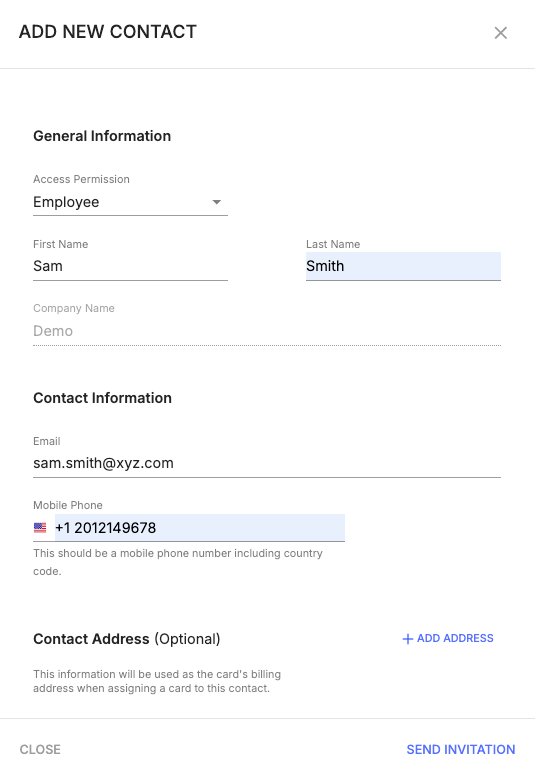Image resolution: width=535 pixels, height=777 pixels.
Task: Focus the Last Name field containing Smith
Action: 403,266
